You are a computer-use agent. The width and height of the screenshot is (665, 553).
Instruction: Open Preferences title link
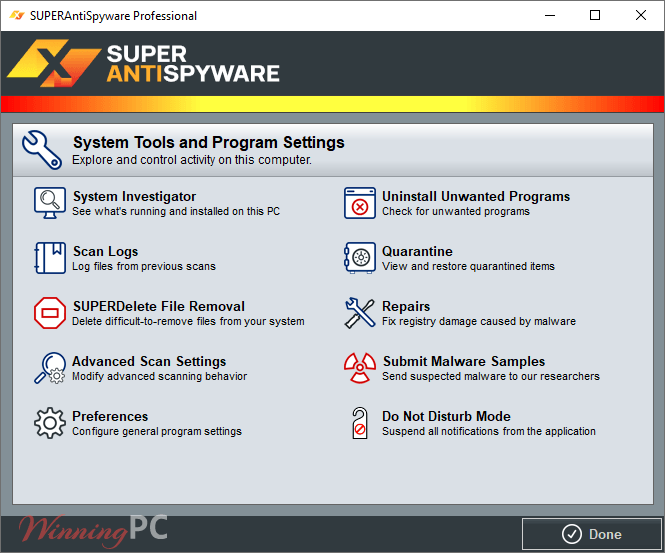110,416
